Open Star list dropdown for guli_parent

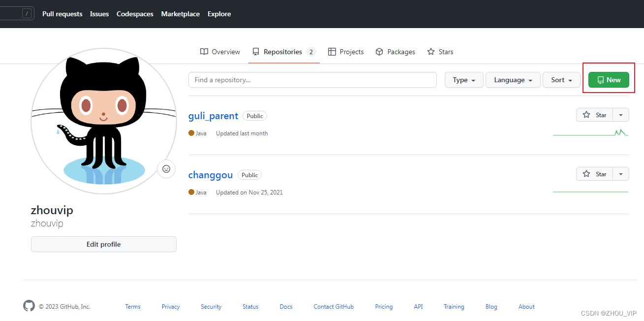point(621,115)
